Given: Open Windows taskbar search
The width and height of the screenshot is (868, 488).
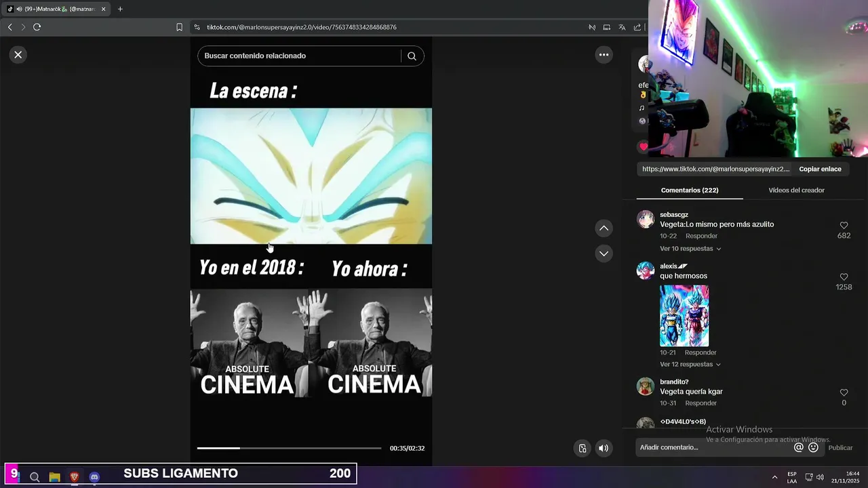Looking at the screenshot, I should tap(35, 477).
